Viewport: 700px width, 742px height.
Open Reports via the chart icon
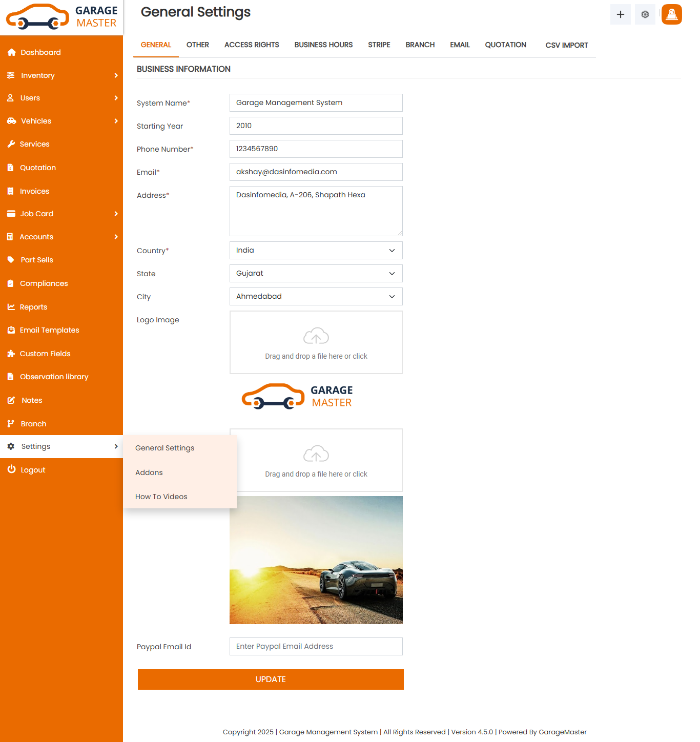[x=11, y=306]
